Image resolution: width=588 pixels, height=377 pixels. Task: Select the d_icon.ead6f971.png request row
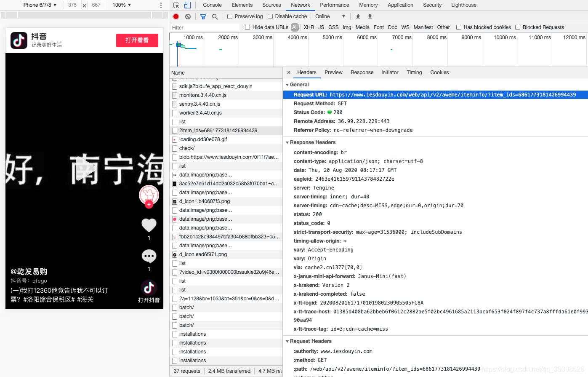(x=226, y=254)
